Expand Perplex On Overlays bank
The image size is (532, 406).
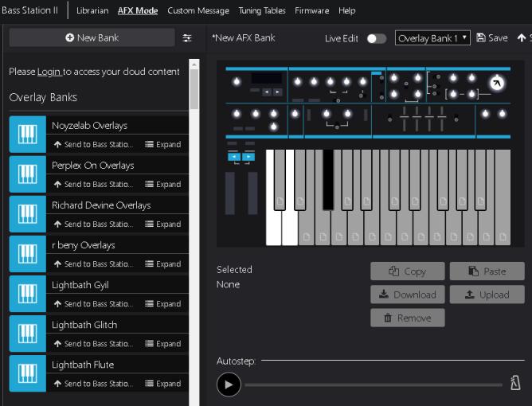point(162,184)
